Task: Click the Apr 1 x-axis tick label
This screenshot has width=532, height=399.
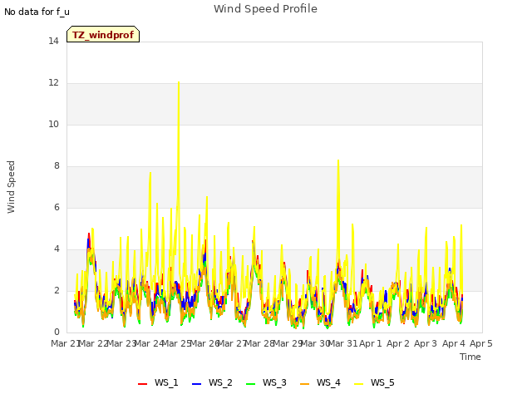Action: 370,343
